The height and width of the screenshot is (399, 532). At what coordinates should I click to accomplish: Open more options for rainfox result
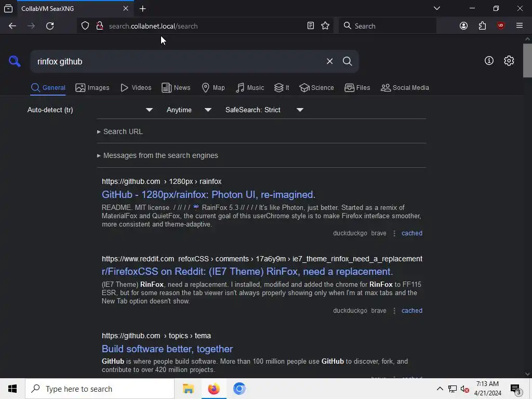tap(394, 233)
